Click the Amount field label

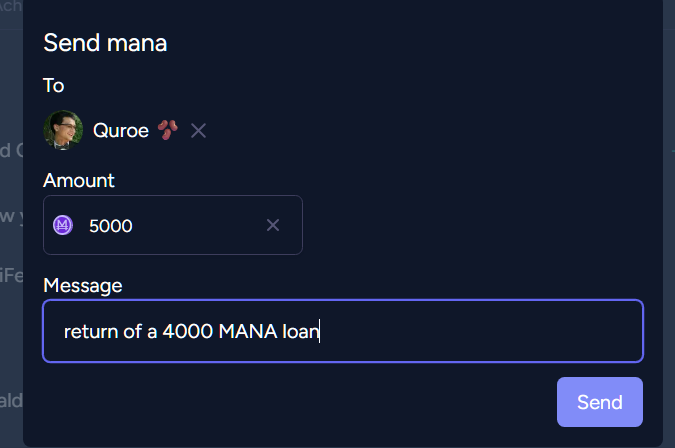click(79, 180)
